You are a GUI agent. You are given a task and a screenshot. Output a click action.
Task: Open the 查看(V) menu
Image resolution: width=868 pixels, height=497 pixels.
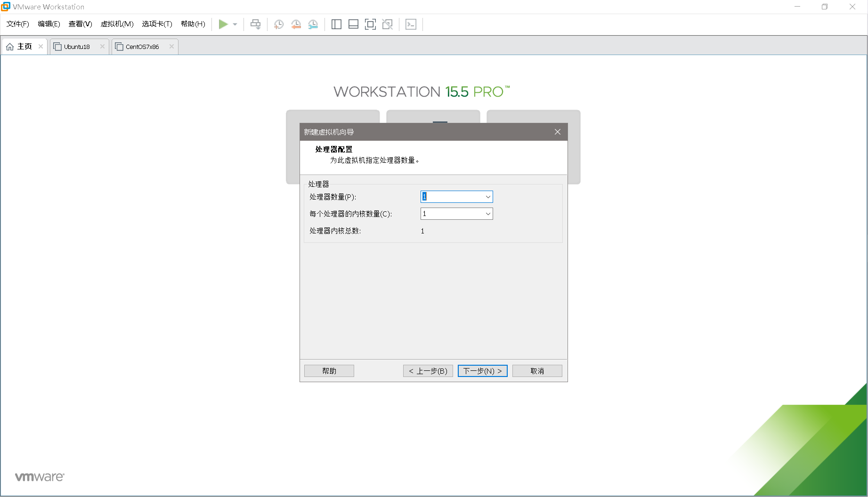(x=80, y=24)
